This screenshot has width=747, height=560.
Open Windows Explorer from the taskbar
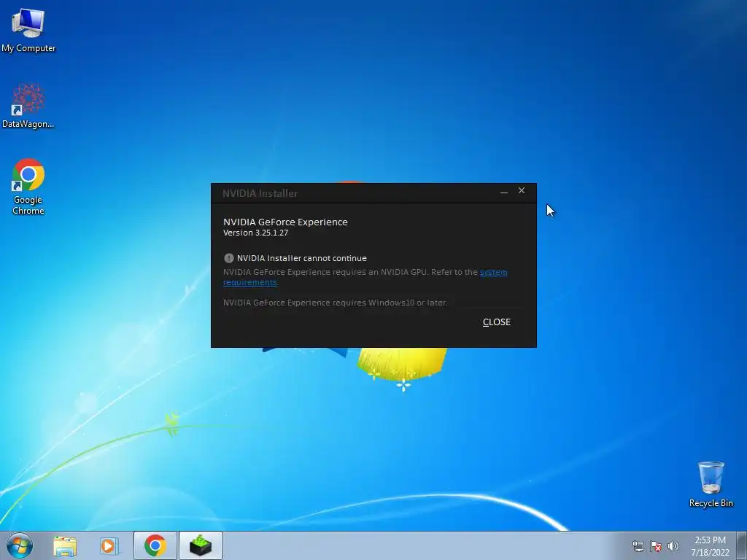pyautogui.click(x=65, y=545)
